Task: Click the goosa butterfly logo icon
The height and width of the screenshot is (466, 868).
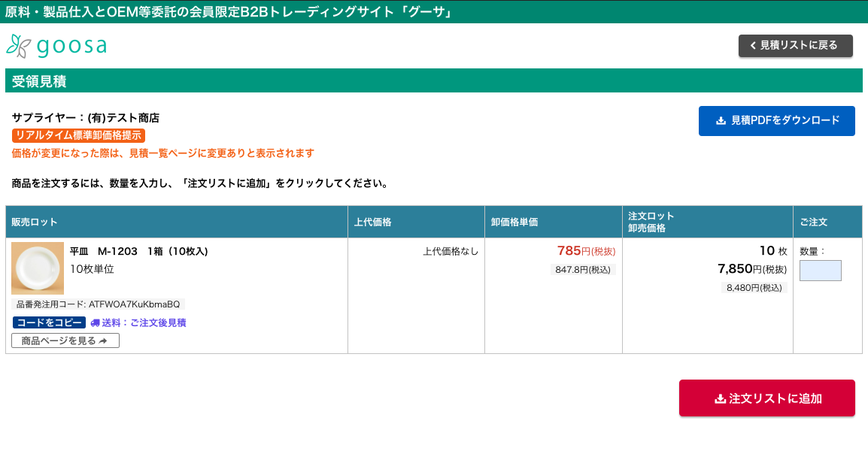Action: [x=18, y=46]
